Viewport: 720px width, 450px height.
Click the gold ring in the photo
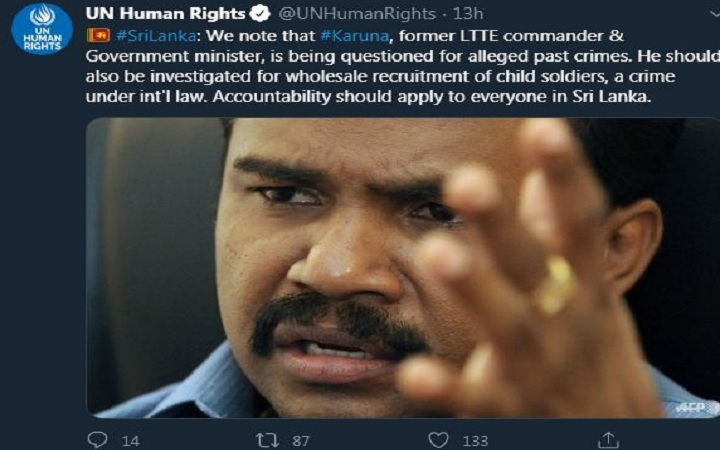556,285
